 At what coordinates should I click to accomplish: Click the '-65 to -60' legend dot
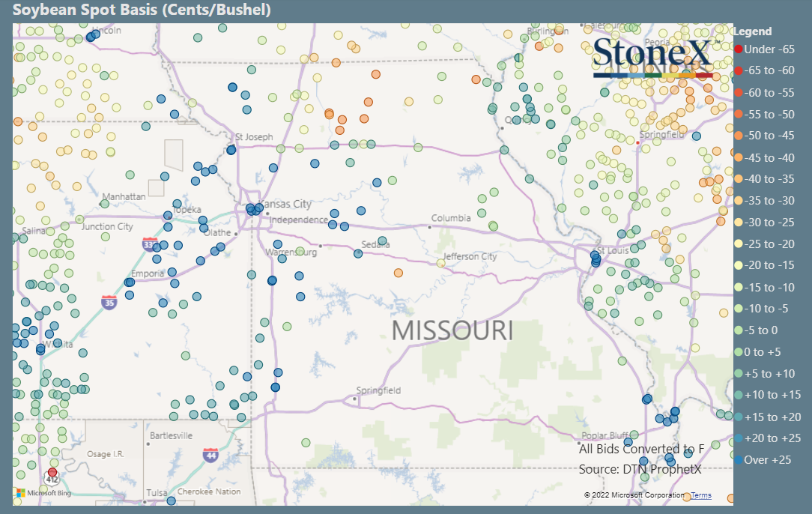(739, 70)
